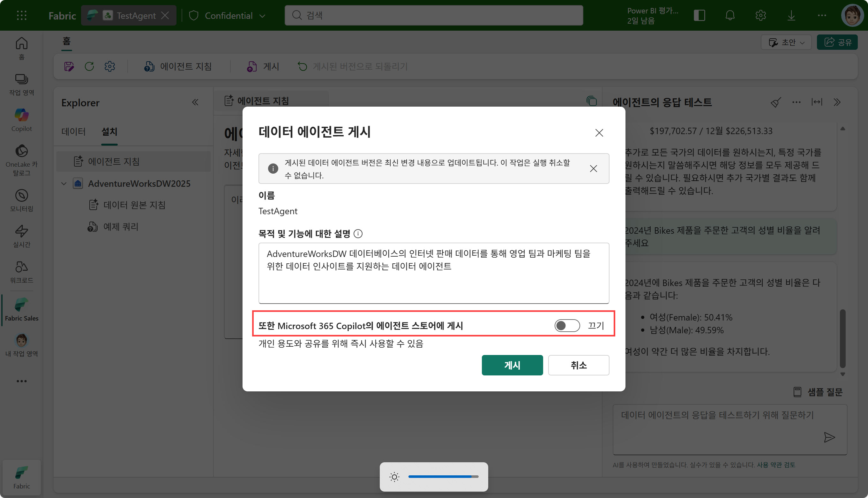The image size is (868, 498).
Task: Adjust the brightness slider at bottom
Action: (443, 476)
